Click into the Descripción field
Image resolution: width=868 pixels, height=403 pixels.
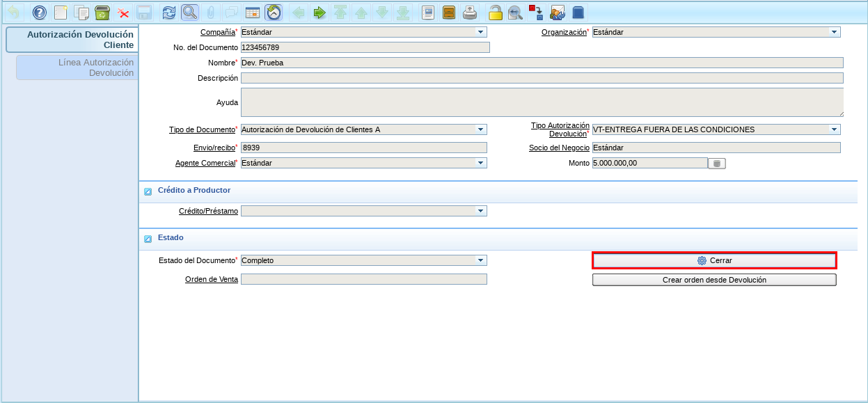[542, 78]
